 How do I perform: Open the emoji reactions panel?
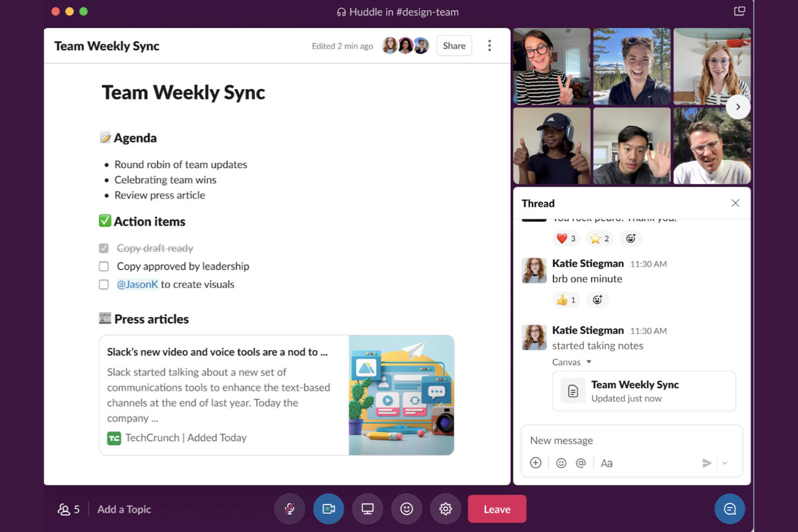[407, 508]
